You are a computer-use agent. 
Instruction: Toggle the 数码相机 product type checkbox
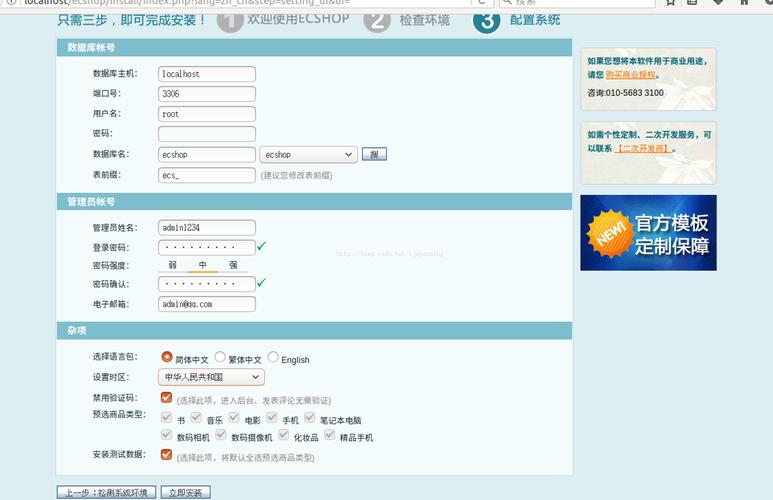coord(166,435)
